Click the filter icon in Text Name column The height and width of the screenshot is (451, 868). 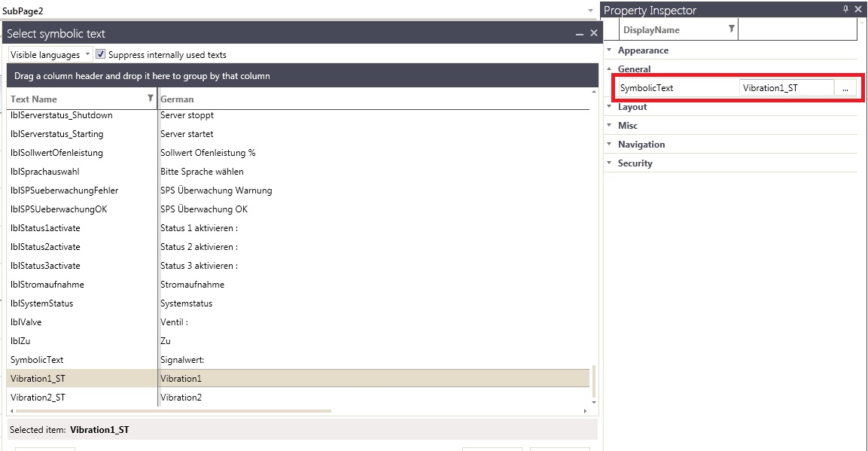coord(151,99)
